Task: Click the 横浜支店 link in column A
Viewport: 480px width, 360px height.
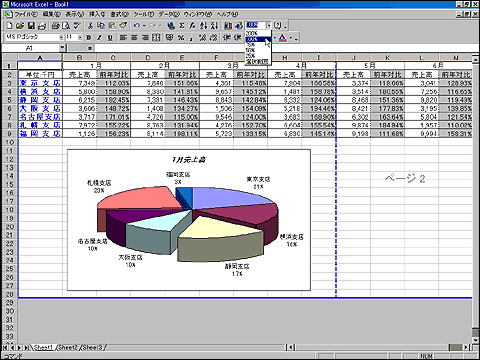Action: (40, 92)
